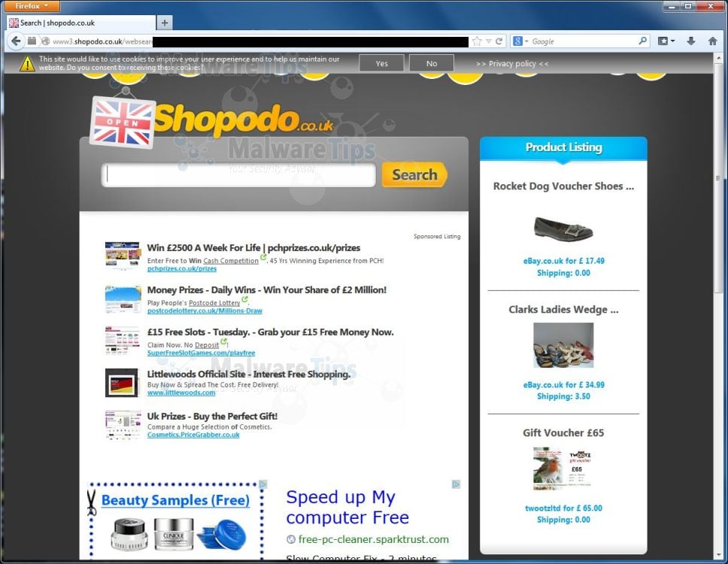Click AdChoices icon on Speed up ad
This screenshot has height=564, width=728.
(456, 484)
